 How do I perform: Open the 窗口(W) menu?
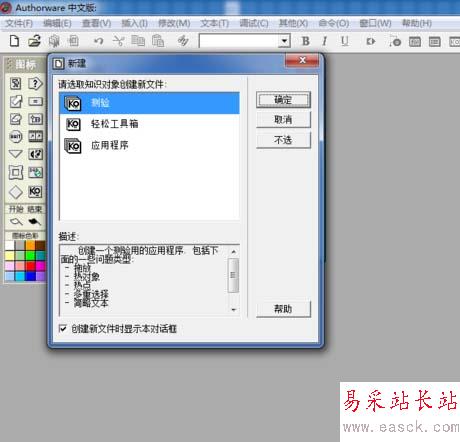pyautogui.click(x=375, y=23)
